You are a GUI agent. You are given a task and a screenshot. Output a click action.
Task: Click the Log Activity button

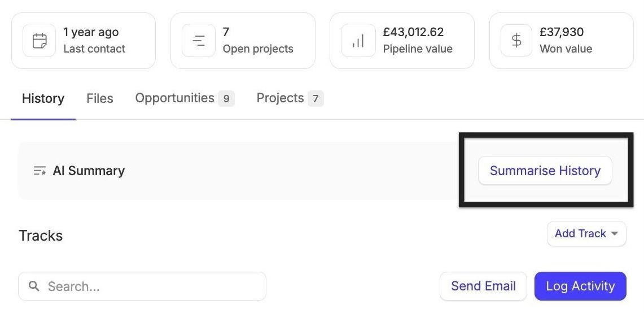[580, 286]
